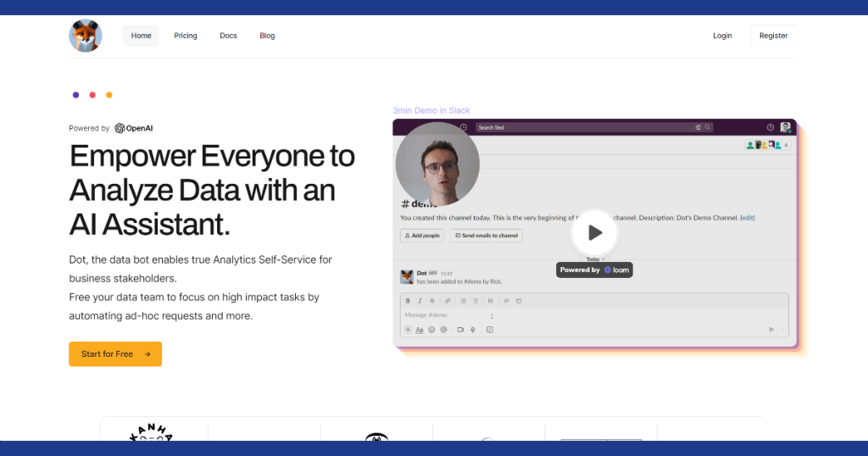
Task: Click the Strikethrough icon in Slack demo
Action: click(432, 301)
